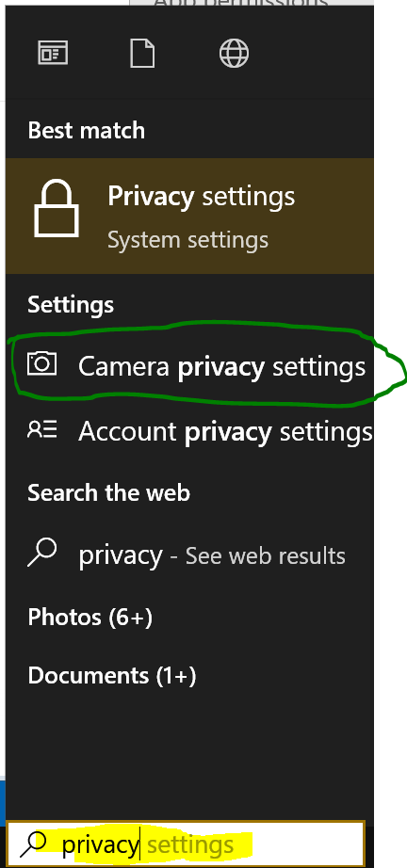Open 'privacy - See web results'
The width and height of the screenshot is (407, 868).
189,555
